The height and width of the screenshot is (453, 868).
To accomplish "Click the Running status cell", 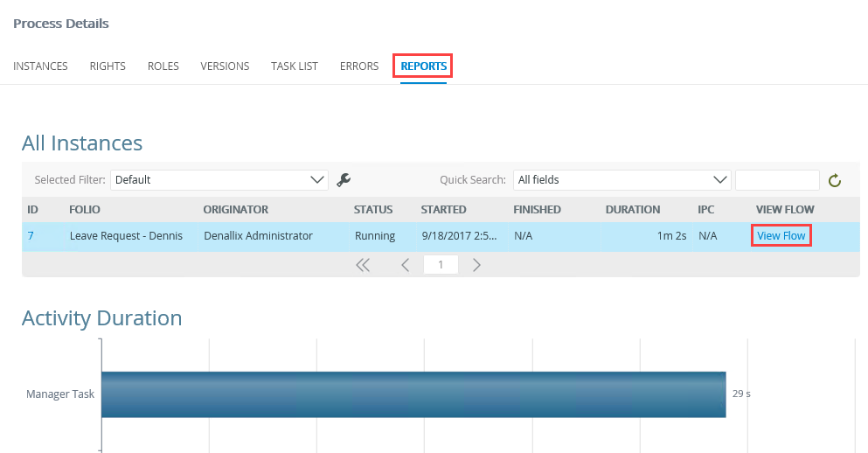I will coord(375,236).
